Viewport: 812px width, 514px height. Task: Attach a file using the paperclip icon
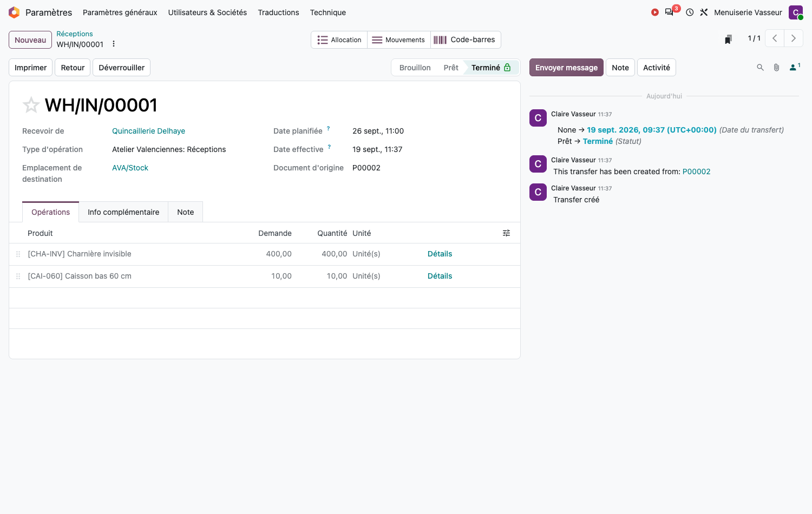coord(776,68)
